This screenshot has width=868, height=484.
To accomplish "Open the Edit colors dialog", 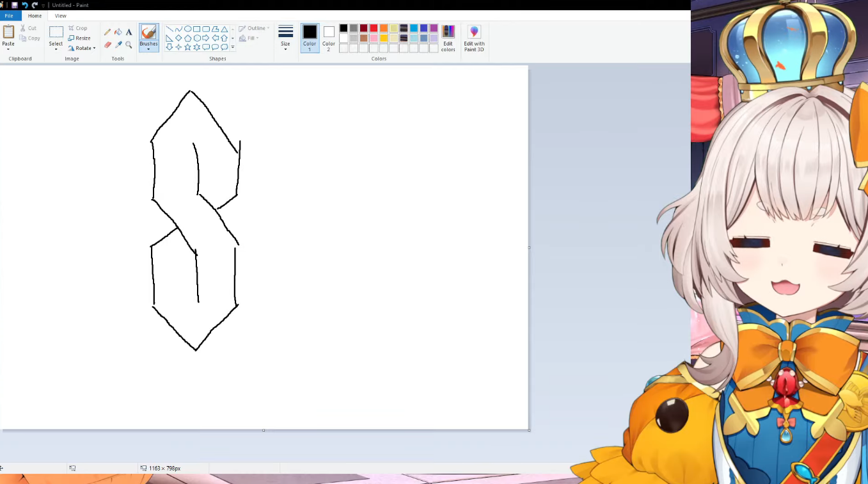I will (x=448, y=38).
